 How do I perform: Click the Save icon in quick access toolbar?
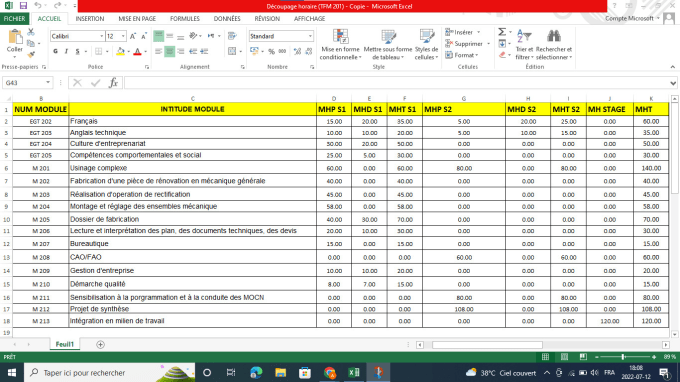pyautogui.click(x=23, y=6)
